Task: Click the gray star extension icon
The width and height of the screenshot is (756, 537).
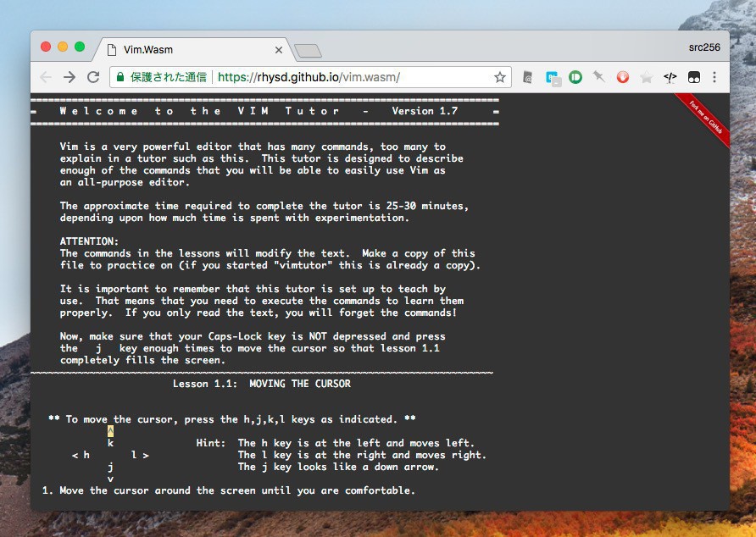Action: (647, 77)
